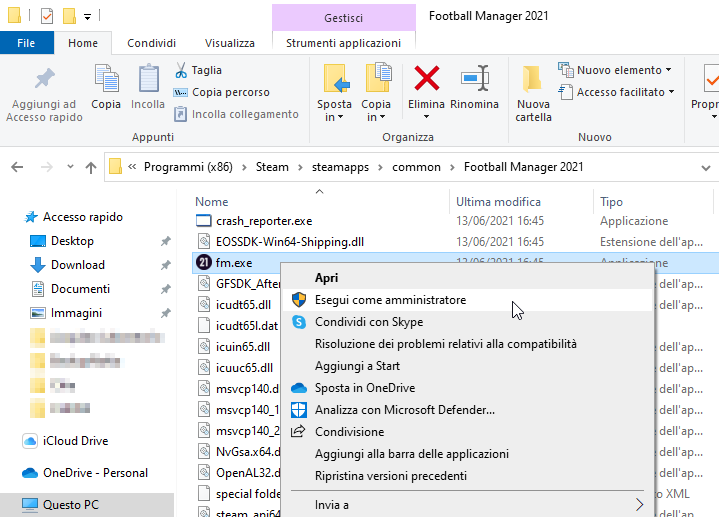Click the common breadcrumb

[416, 167]
